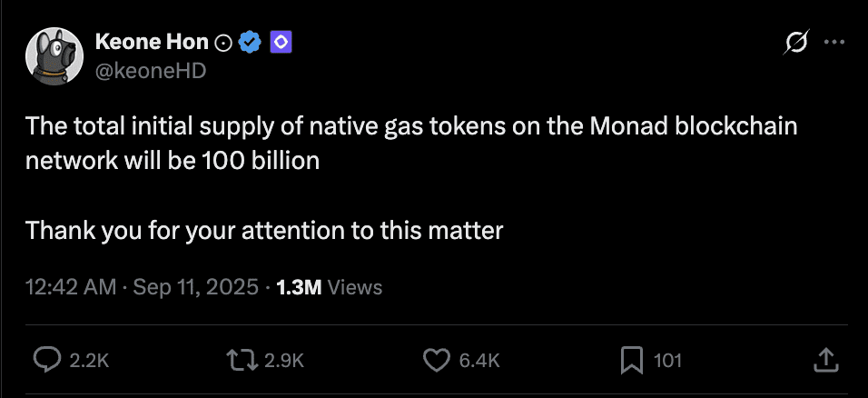Image resolution: width=868 pixels, height=398 pixels.
Task: Click the Grok slashed-circle icon
Action: coord(796,42)
